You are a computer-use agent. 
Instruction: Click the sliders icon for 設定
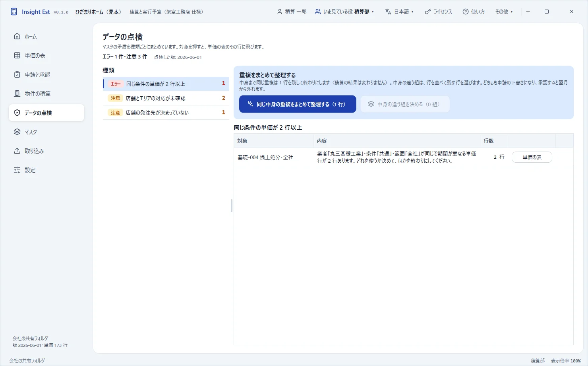[x=17, y=170]
